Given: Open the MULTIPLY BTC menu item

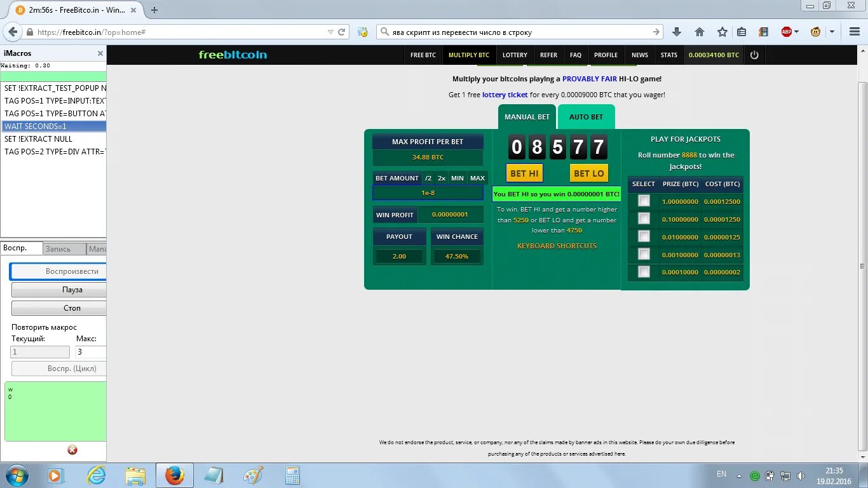Looking at the screenshot, I should [x=469, y=55].
